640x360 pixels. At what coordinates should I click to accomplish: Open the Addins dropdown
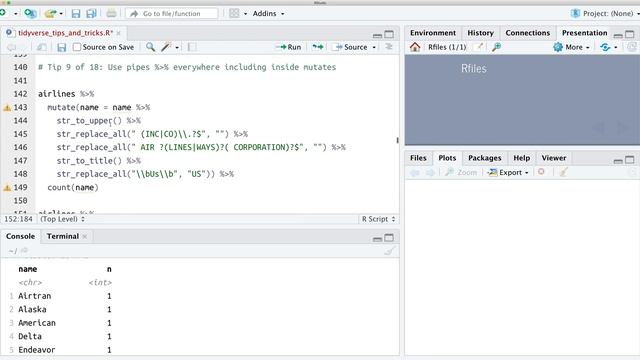point(268,13)
